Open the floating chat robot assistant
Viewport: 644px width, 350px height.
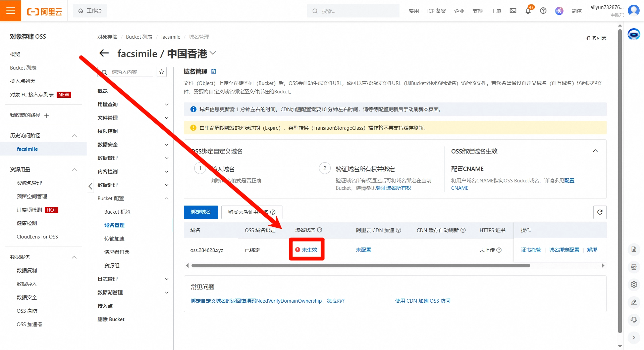point(634,34)
